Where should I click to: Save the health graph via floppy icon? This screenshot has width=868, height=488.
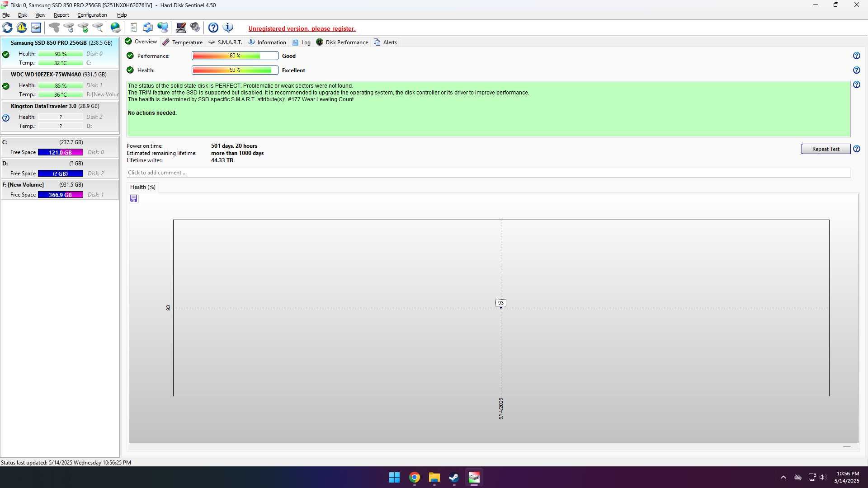point(133,199)
